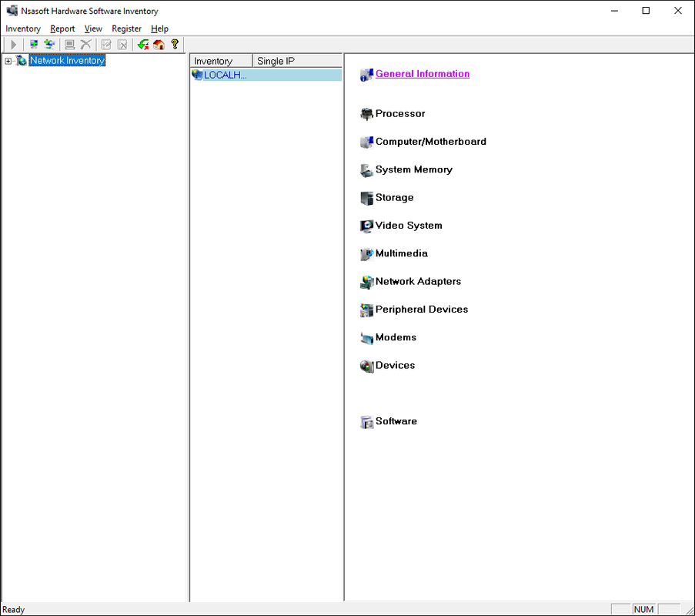Open the Video System section
Viewport: 695px width, 616px height.
click(x=409, y=226)
